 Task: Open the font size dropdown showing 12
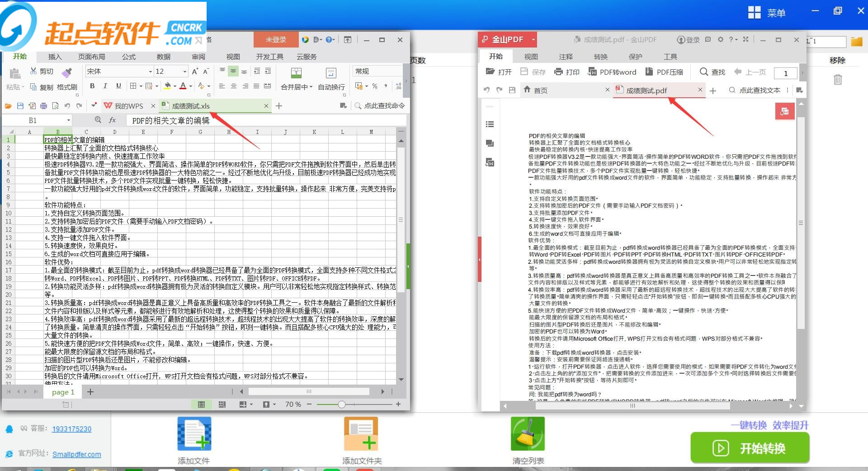(184, 71)
